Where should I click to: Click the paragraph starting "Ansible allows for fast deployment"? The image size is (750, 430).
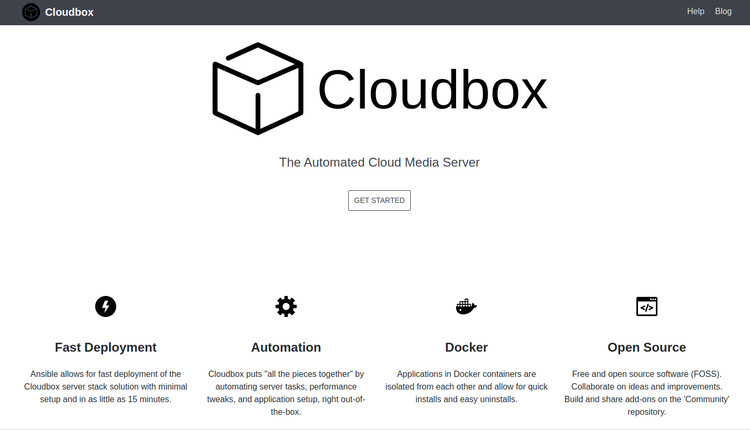(106, 386)
